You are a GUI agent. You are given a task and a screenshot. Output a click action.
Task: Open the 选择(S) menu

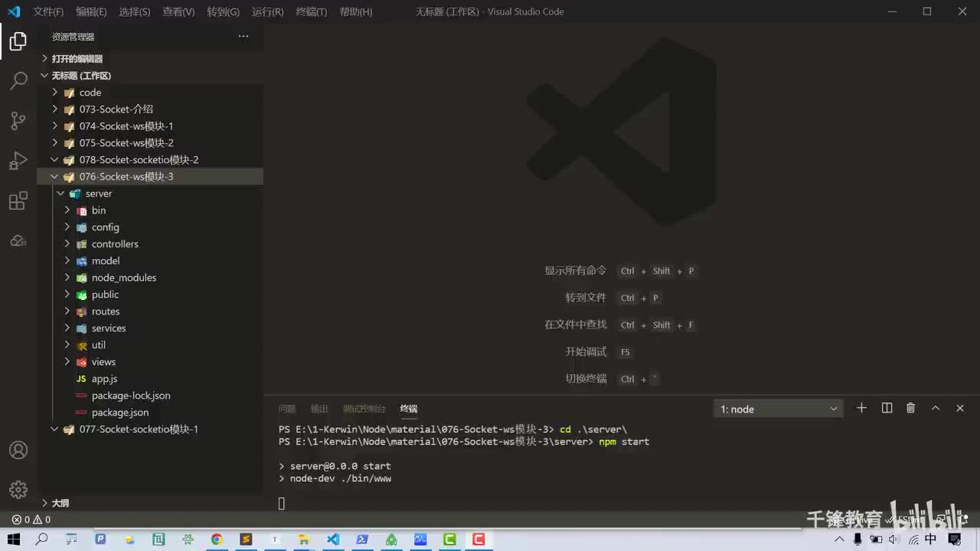(x=135, y=11)
